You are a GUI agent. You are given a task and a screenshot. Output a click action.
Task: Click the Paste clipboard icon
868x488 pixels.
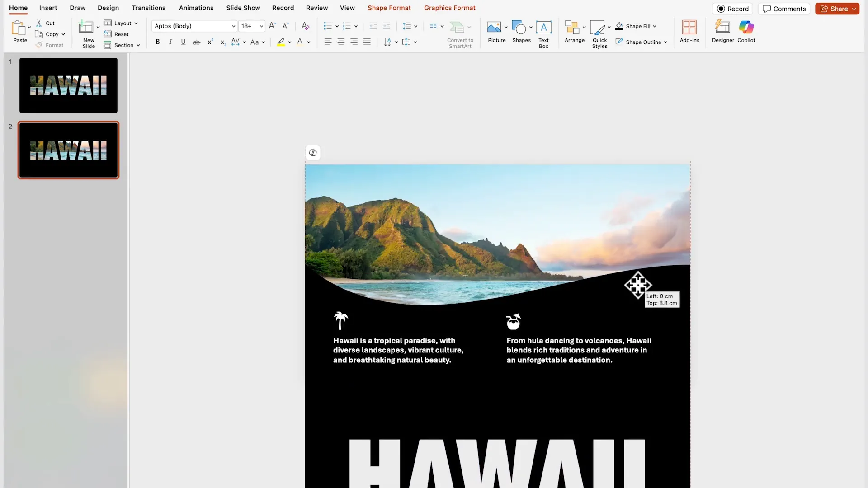coord(19,28)
